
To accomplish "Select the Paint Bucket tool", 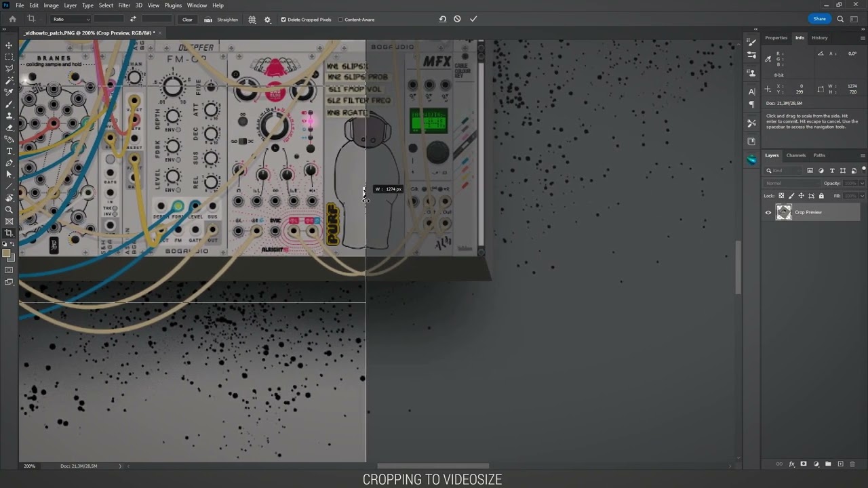I will [9, 139].
